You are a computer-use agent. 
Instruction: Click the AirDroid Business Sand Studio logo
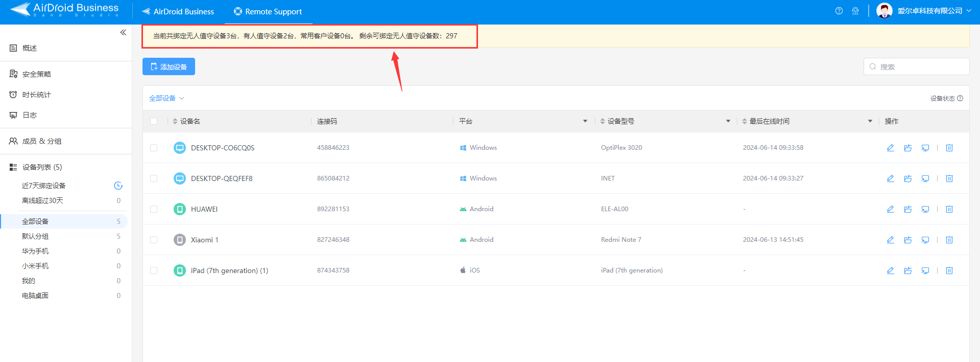coord(64,9)
